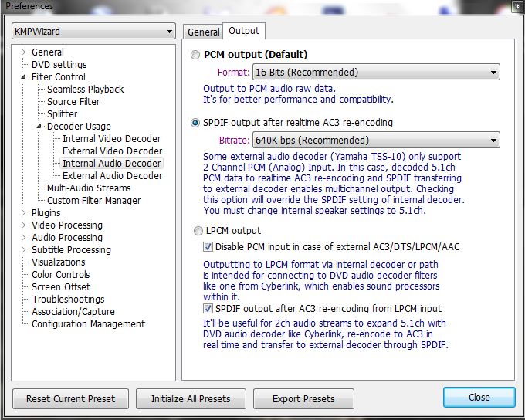Click Reset Current Preset button

(x=71, y=399)
